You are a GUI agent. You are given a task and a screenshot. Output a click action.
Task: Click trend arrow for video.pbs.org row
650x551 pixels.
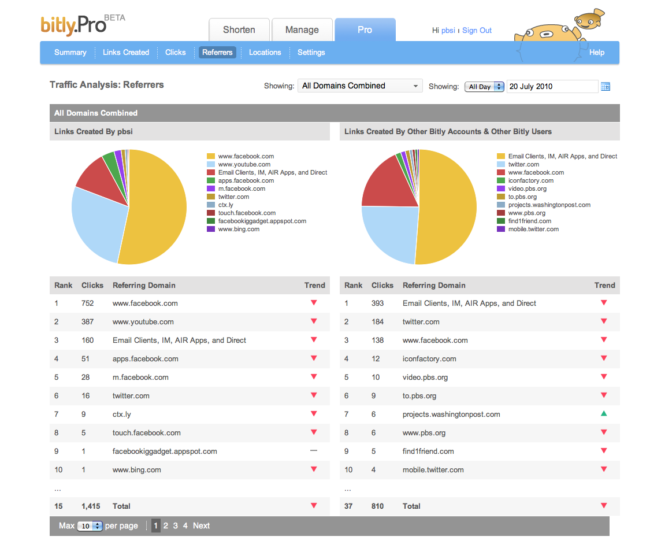pyautogui.click(x=604, y=377)
